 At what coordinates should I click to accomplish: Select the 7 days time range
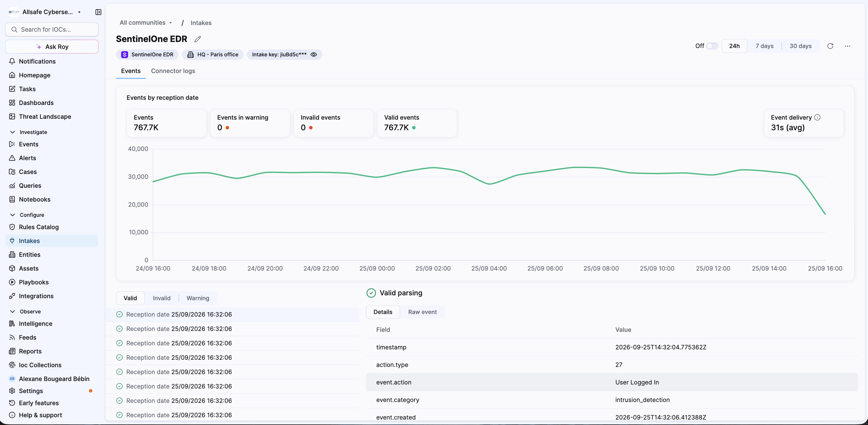pyautogui.click(x=765, y=46)
